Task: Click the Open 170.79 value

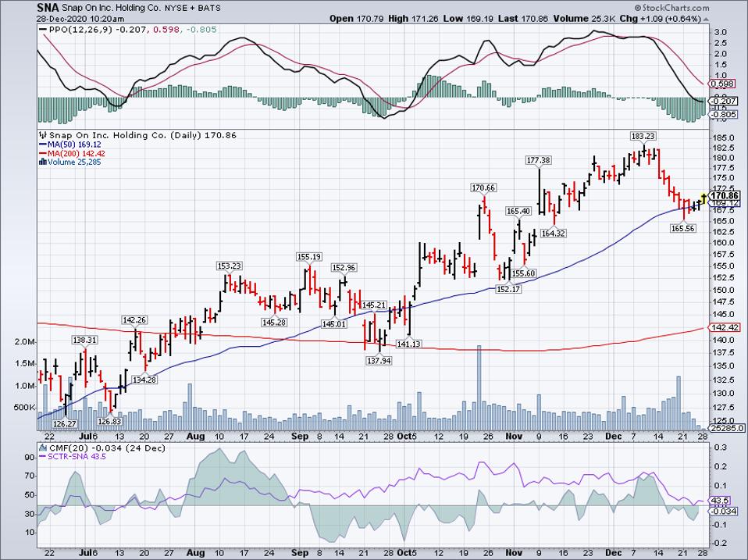Action: 357,19
